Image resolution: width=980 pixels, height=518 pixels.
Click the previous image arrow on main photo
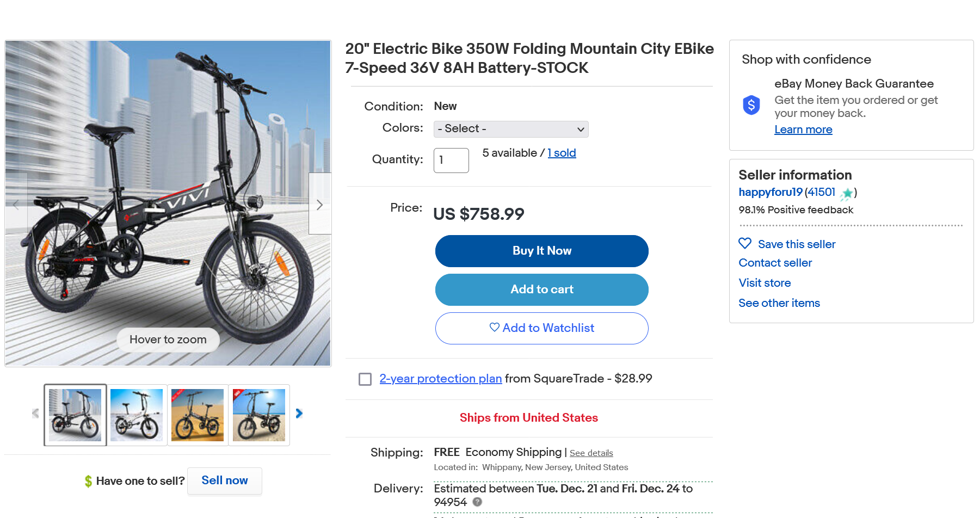click(x=16, y=205)
